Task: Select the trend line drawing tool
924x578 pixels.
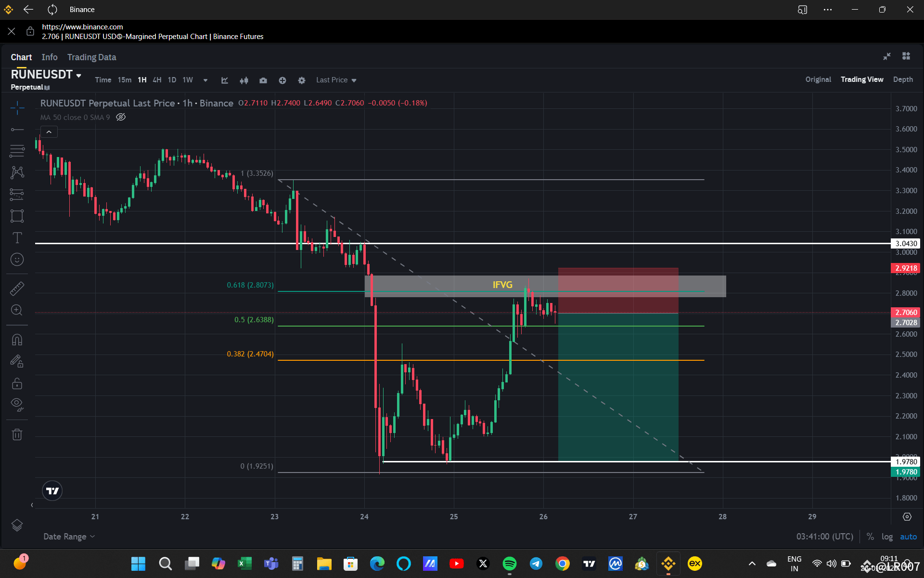Action: tap(17, 130)
